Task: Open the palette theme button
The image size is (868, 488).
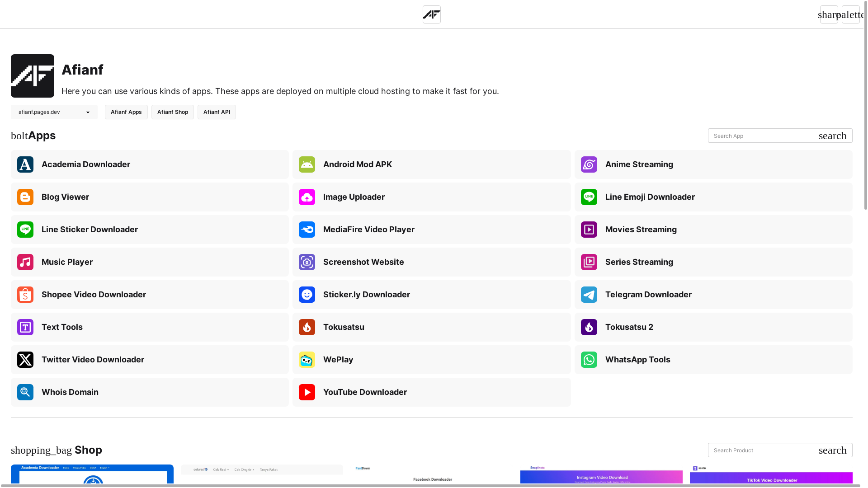Action: point(851,14)
